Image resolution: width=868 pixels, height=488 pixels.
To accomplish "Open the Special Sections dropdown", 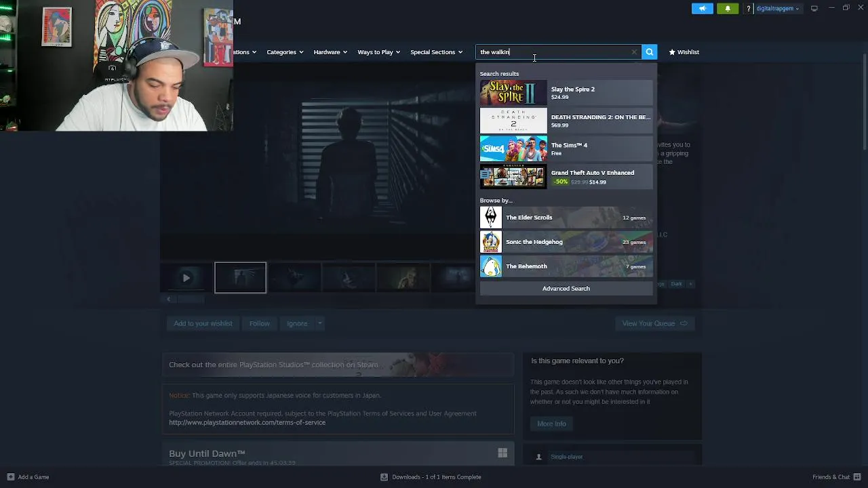I will pos(436,52).
